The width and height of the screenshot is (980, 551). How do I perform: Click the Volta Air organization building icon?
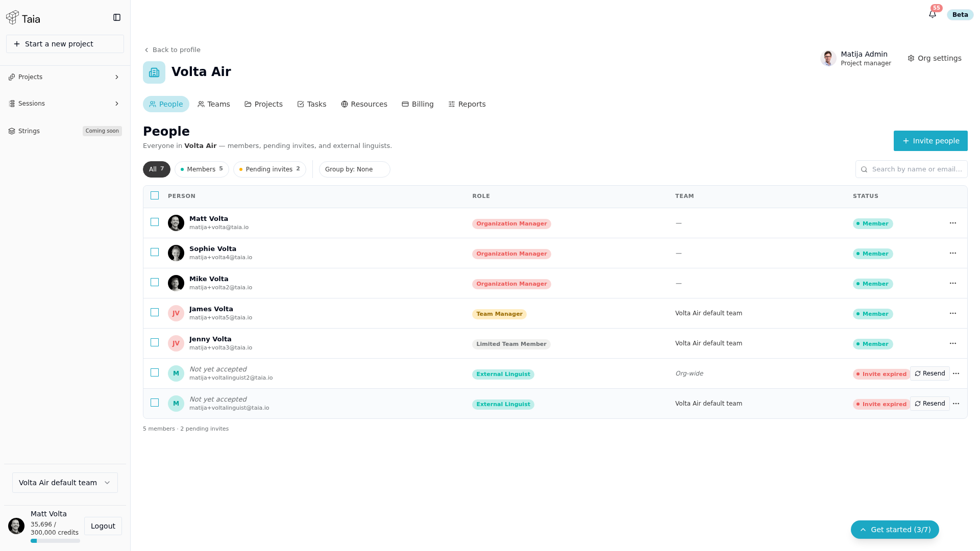[x=154, y=72]
